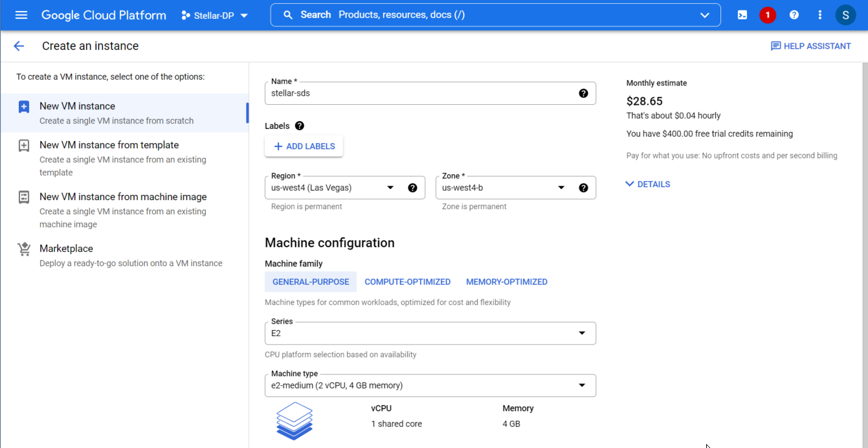This screenshot has height=448, width=868.
Task: Click the Name field help icon
Action: tap(583, 93)
